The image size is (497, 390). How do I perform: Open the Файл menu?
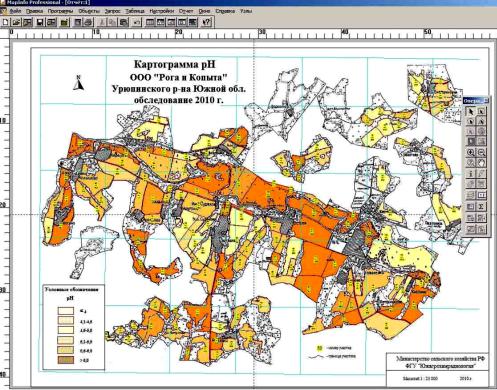pos(16,11)
